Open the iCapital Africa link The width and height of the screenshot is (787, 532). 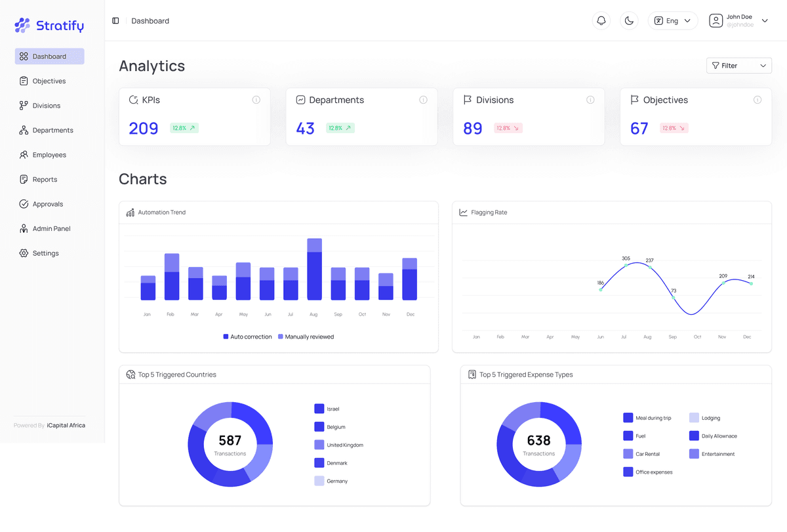click(x=66, y=425)
